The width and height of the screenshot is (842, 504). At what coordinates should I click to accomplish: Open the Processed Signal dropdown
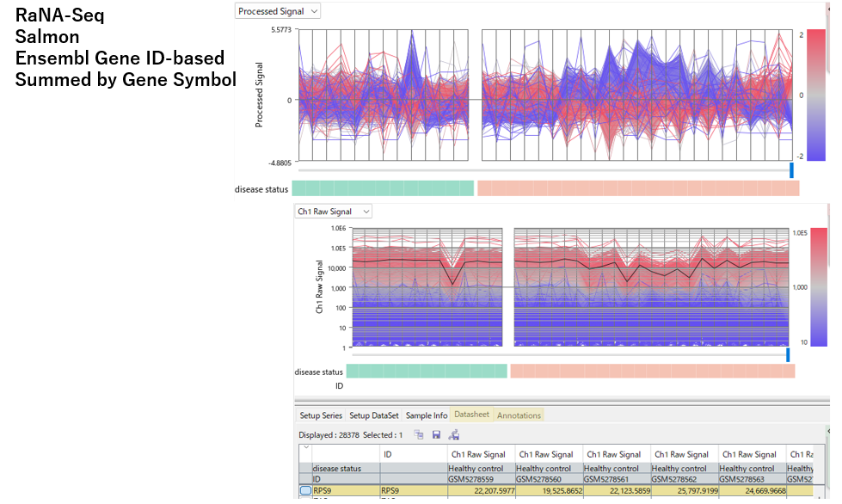tap(278, 11)
